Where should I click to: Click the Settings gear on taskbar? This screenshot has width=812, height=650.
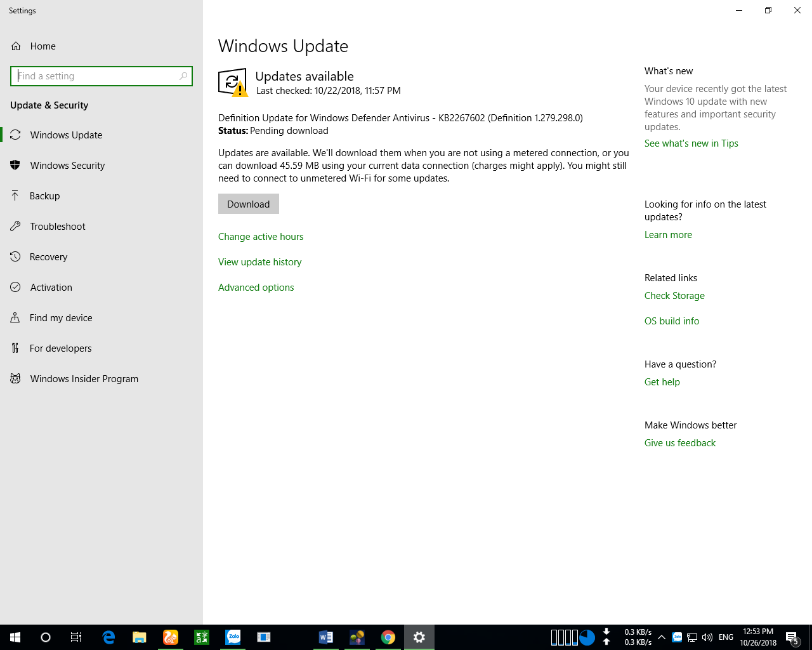point(419,637)
